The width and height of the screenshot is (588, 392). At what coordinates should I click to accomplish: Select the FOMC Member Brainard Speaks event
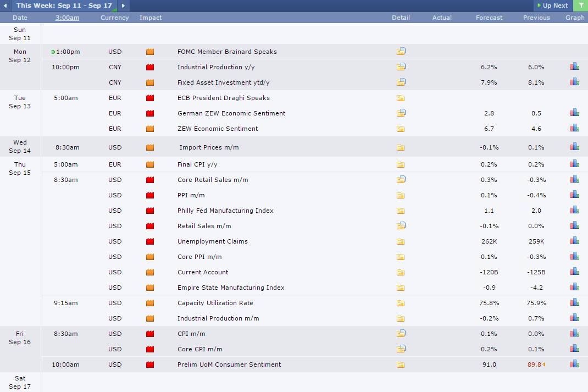(227, 52)
